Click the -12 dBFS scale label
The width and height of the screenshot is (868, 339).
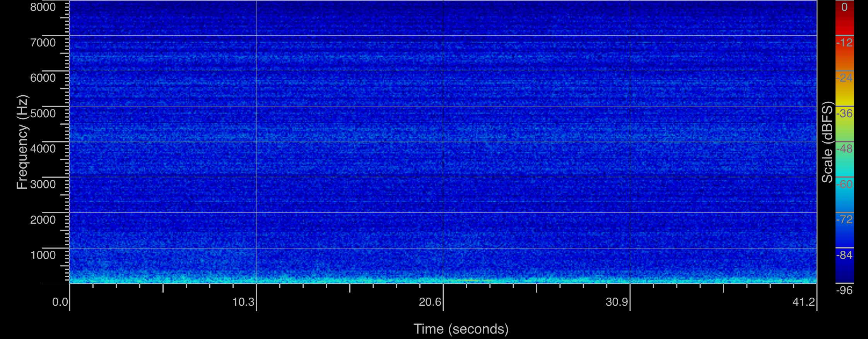[844, 43]
